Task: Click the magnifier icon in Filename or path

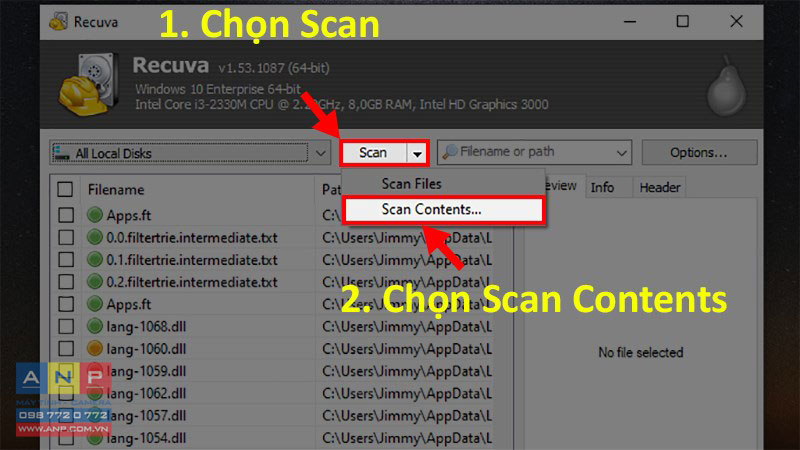Action: 449,152
